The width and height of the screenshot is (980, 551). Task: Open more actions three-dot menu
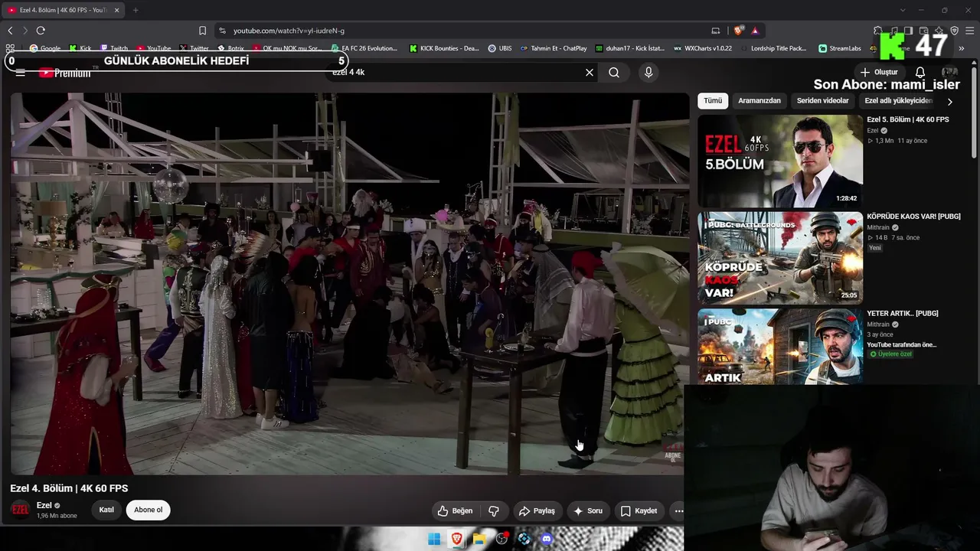tap(678, 510)
